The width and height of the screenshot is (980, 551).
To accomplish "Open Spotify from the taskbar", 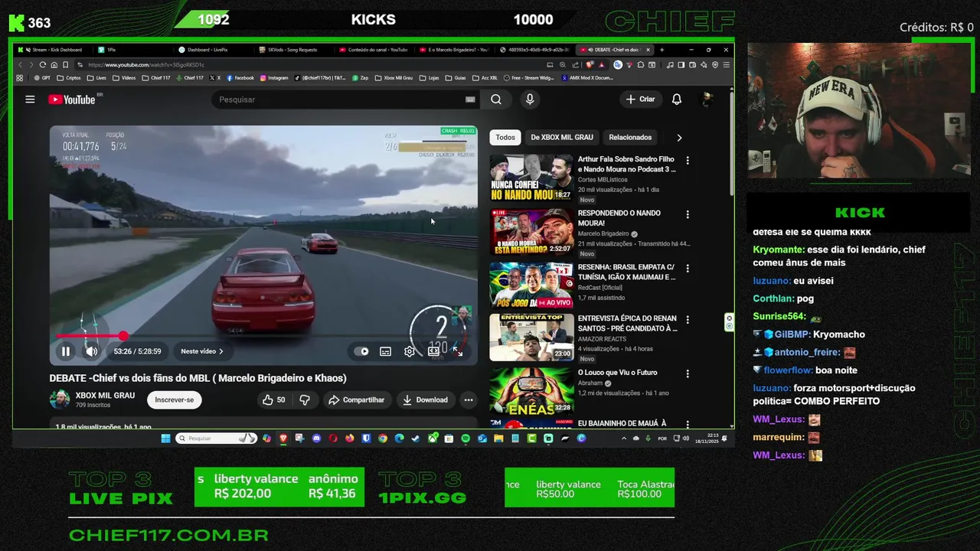I will click(465, 439).
